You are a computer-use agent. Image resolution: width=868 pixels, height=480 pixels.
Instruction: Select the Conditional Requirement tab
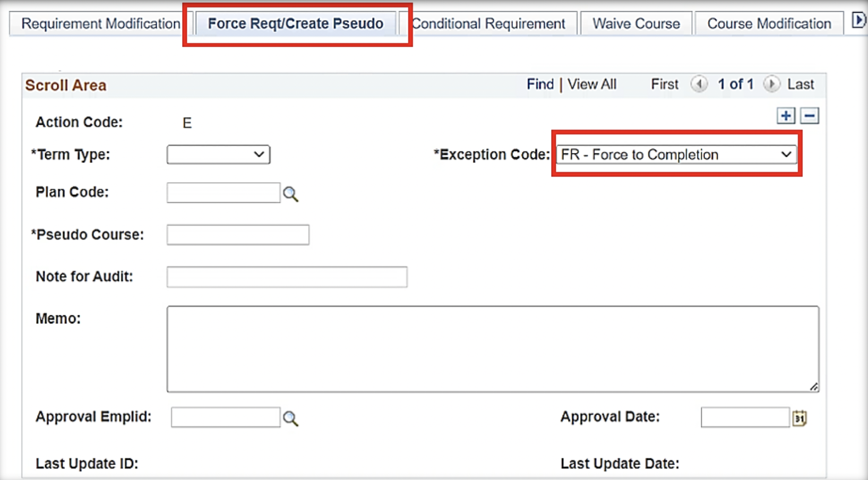488,24
